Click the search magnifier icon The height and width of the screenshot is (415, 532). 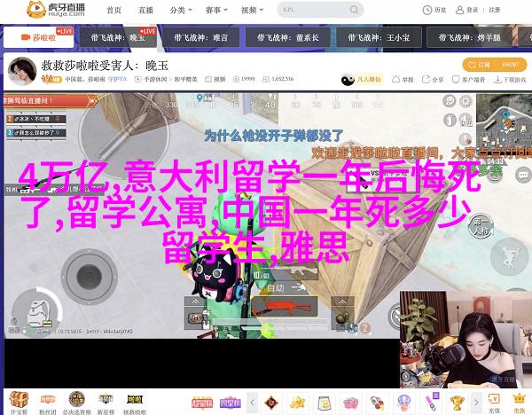click(x=354, y=10)
